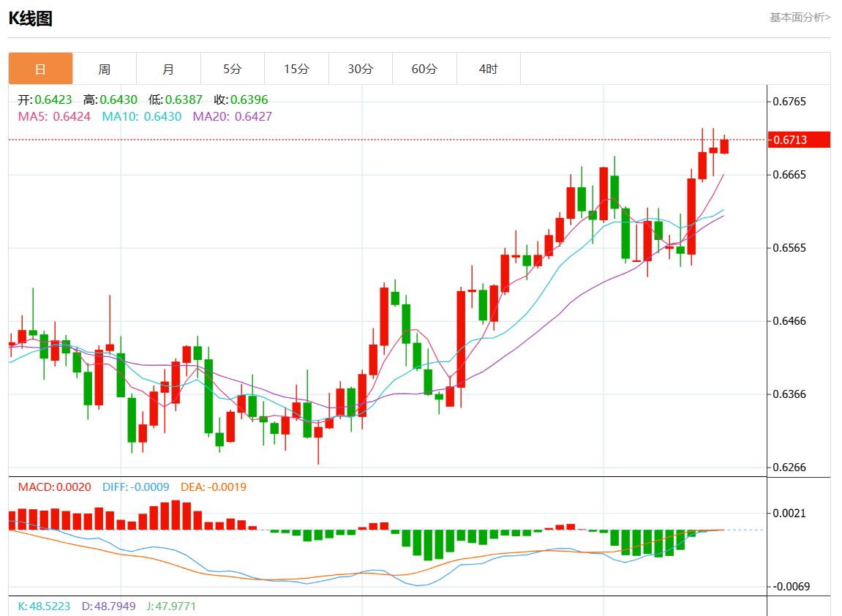Click the -0.0069 MACD axis label
The height and width of the screenshot is (616, 842).
[x=791, y=587]
